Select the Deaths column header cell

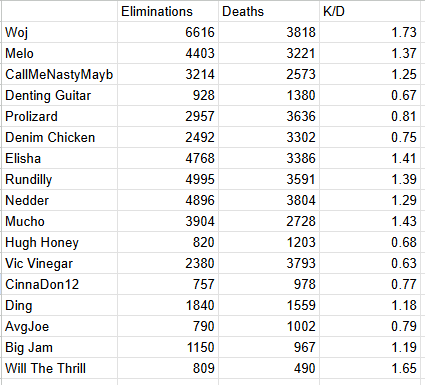269,11
